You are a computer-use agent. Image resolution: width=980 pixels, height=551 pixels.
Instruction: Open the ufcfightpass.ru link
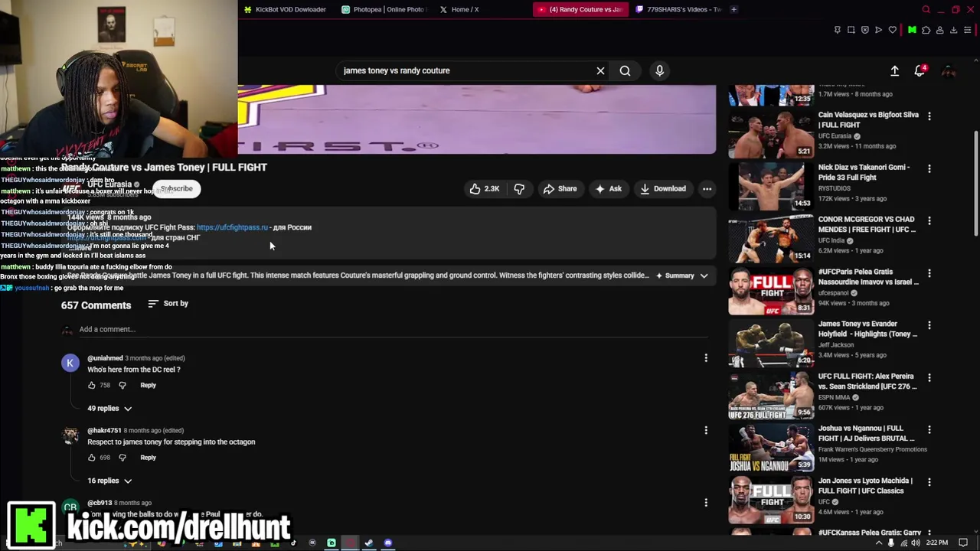pyautogui.click(x=232, y=227)
